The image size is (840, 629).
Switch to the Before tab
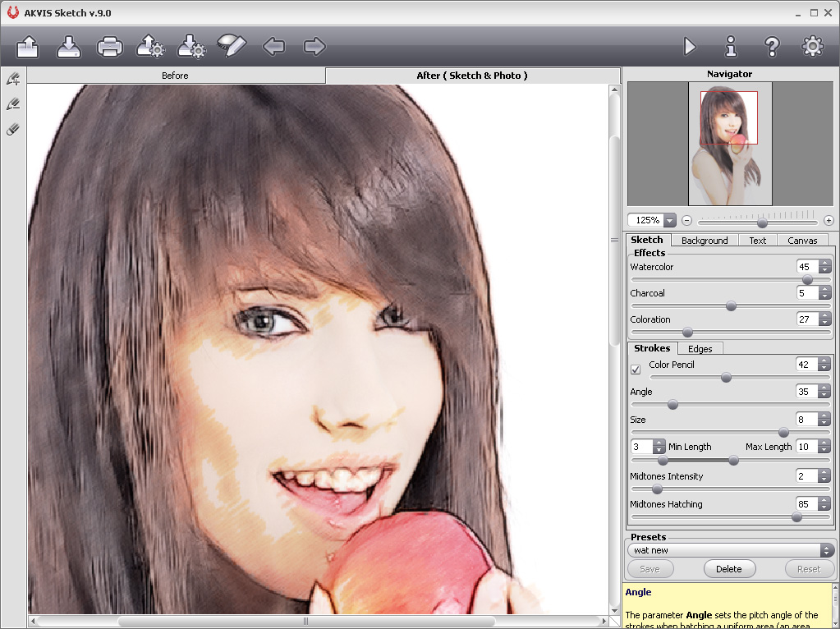pos(175,75)
